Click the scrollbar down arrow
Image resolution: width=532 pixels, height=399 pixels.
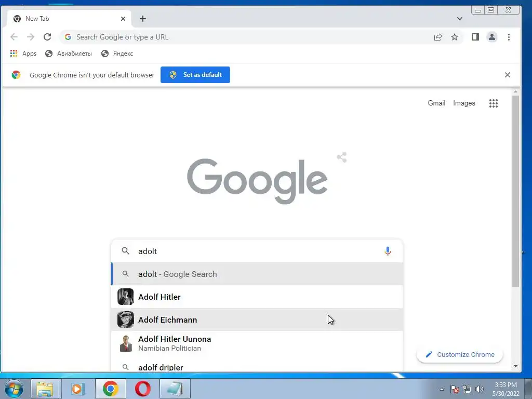tap(515, 366)
